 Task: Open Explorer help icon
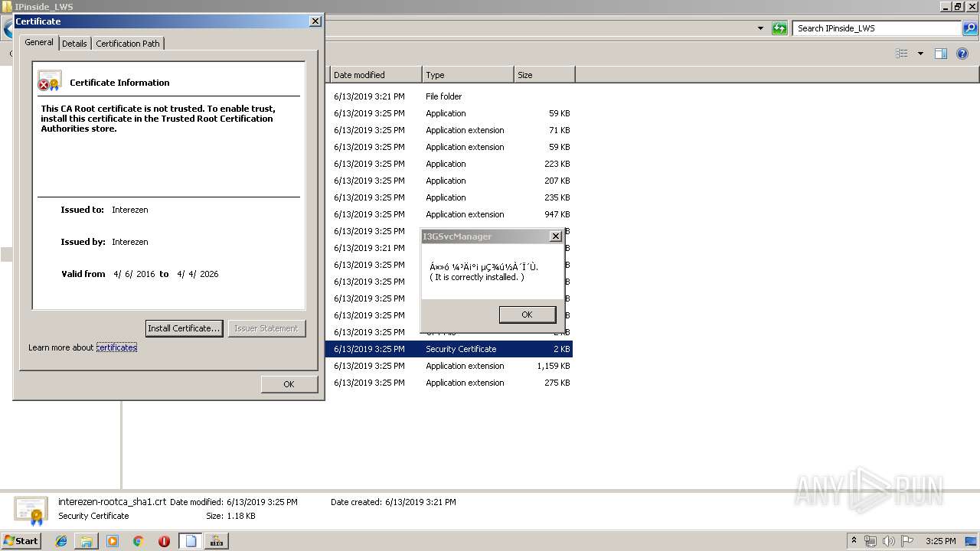tap(962, 54)
